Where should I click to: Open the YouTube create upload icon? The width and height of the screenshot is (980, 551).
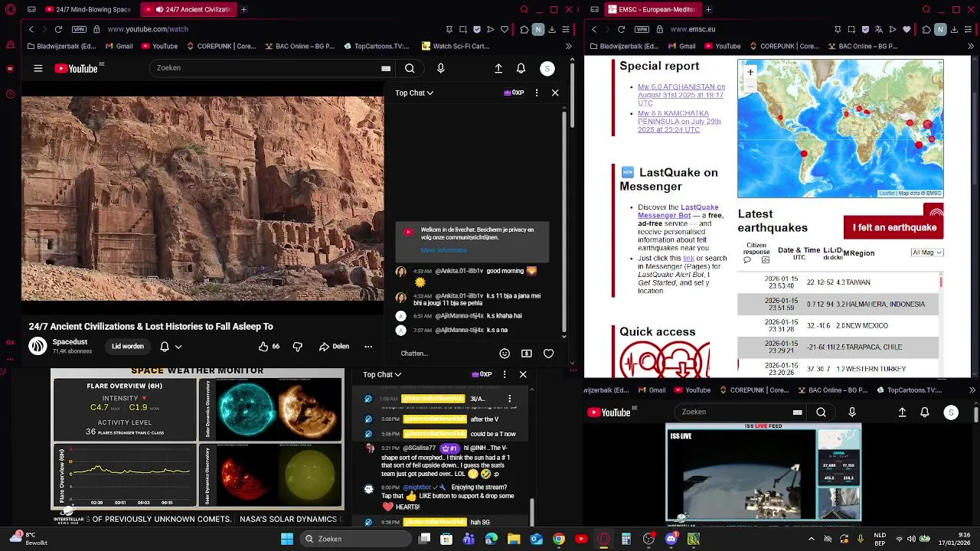(498, 68)
